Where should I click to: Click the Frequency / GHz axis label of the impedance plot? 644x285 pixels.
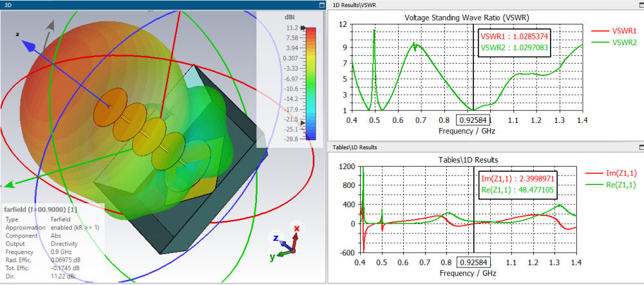click(468, 273)
